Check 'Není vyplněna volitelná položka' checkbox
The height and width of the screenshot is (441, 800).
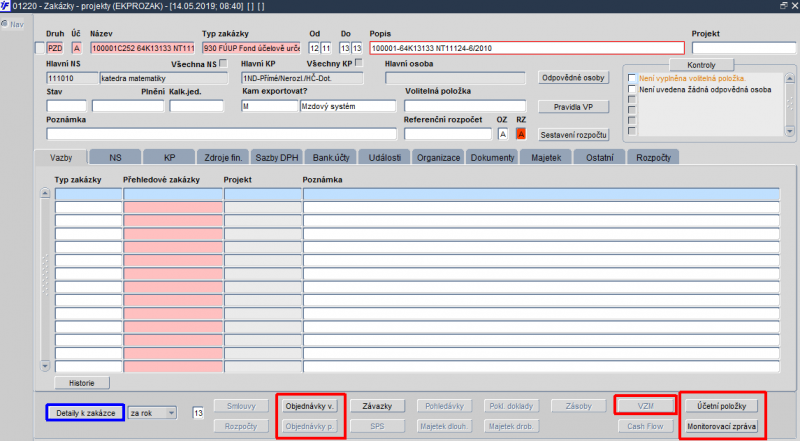(632, 78)
